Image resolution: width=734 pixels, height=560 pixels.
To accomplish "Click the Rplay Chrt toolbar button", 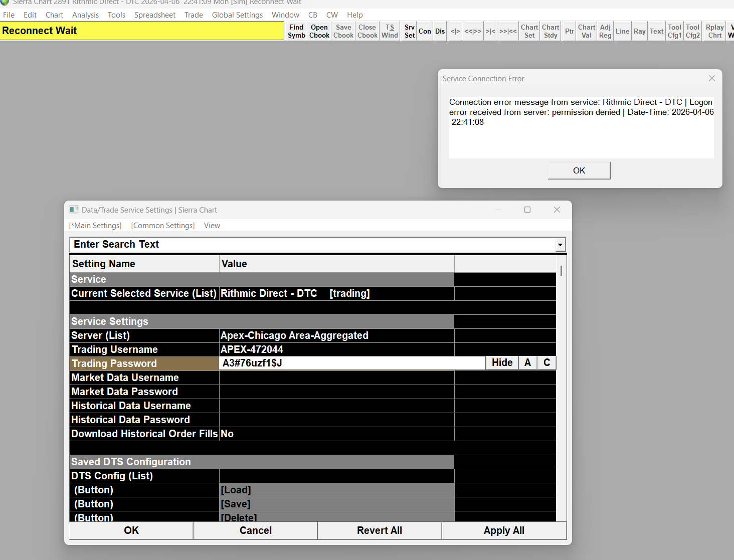I will click(715, 31).
